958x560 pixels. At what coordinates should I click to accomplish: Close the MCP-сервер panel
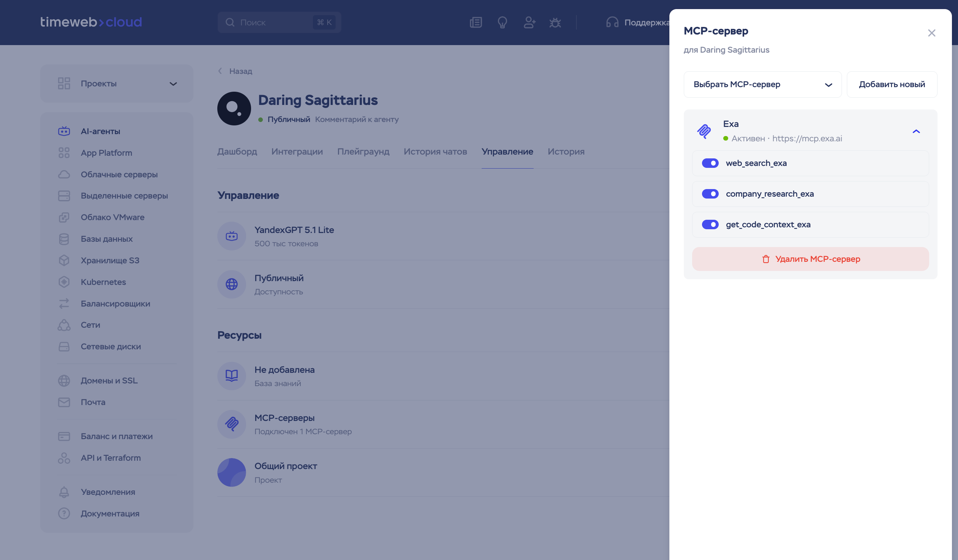pyautogui.click(x=931, y=33)
